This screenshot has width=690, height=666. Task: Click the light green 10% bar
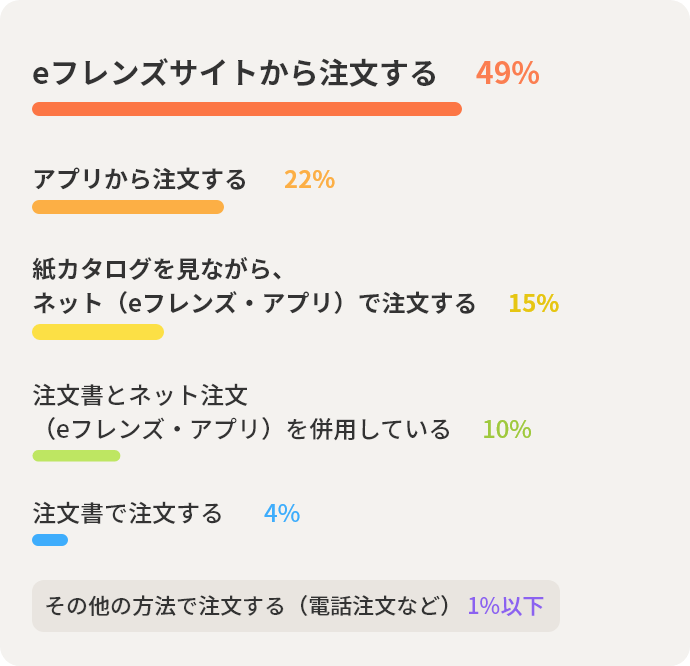click(76, 456)
